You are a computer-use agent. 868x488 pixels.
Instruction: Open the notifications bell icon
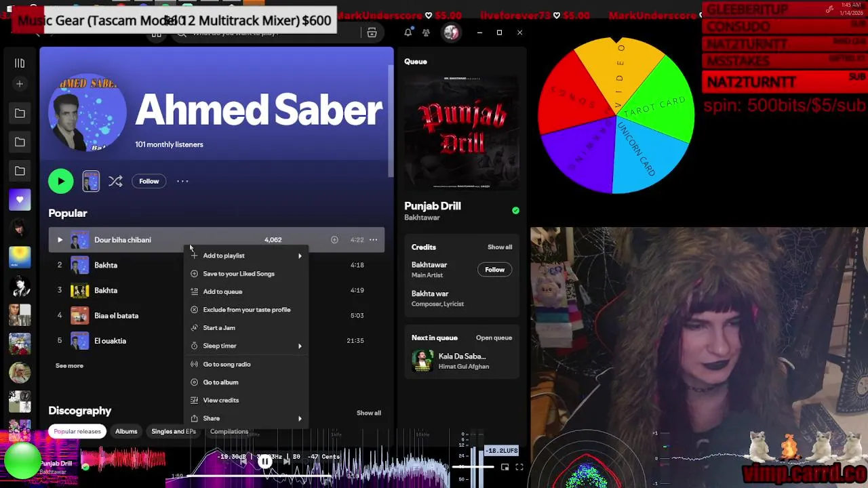(x=408, y=33)
